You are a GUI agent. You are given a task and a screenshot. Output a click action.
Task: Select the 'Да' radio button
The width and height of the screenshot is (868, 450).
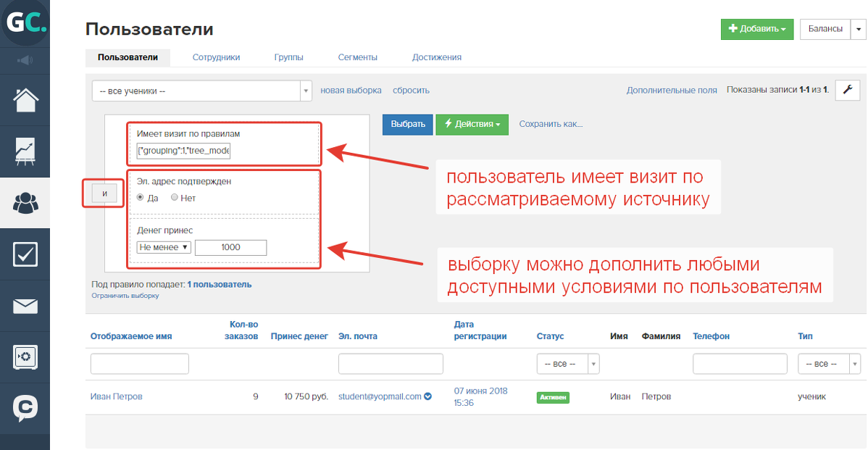141,198
